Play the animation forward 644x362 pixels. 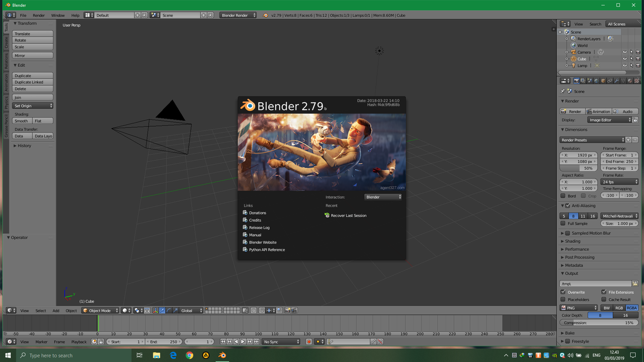coord(243,342)
